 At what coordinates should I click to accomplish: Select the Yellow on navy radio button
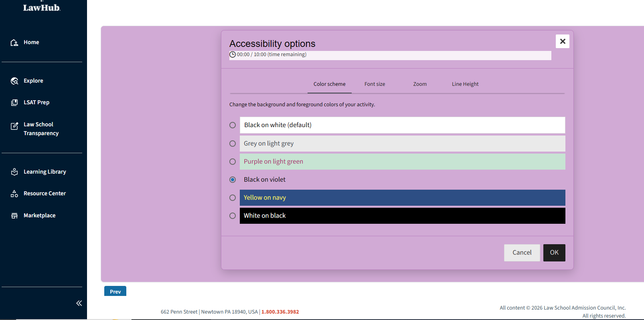(233, 198)
